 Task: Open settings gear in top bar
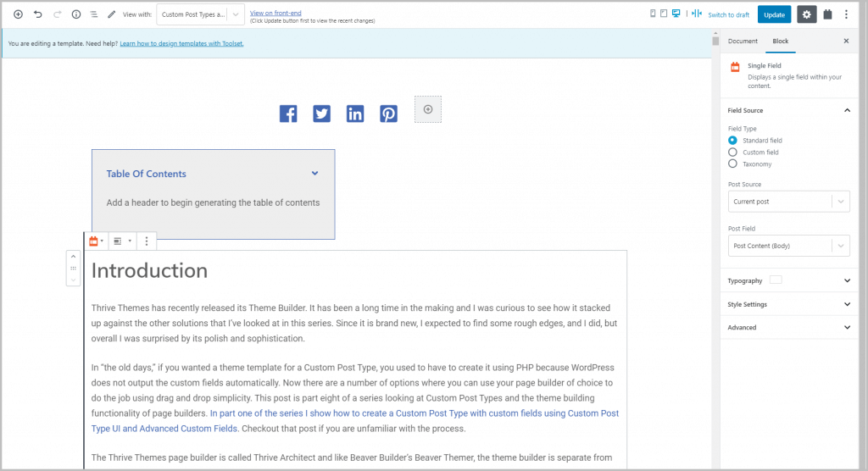(807, 14)
